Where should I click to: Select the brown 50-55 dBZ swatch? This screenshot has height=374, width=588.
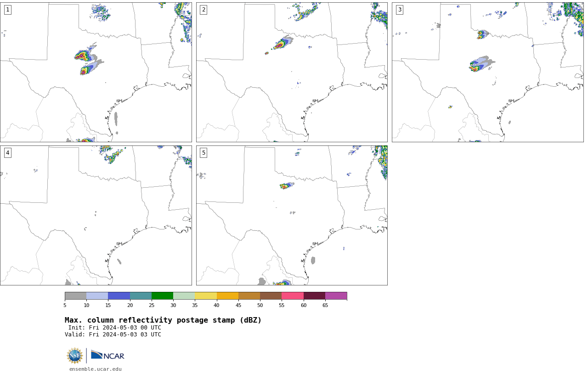point(271,296)
